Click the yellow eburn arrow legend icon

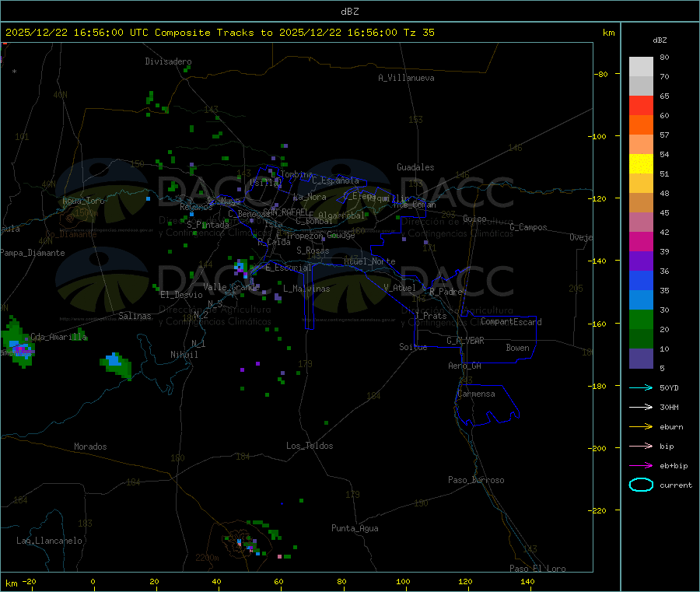click(x=641, y=427)
